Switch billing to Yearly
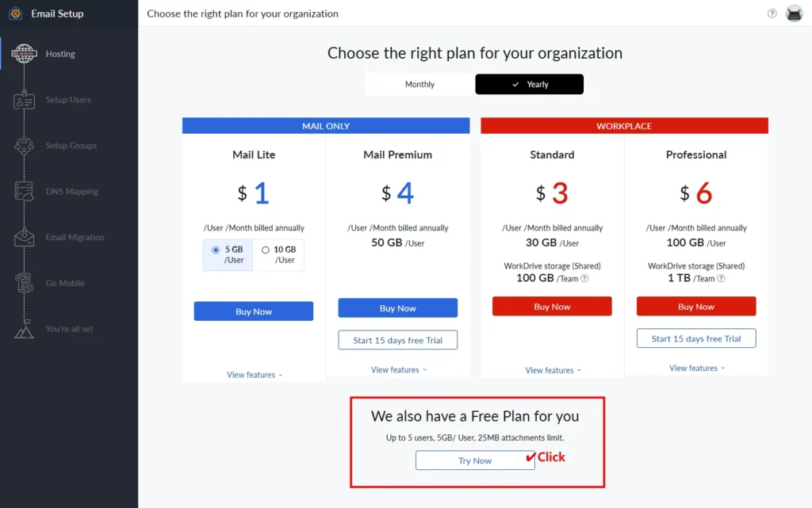Image resolution: width=812 pixels, height=508 pixels. (530, 85)
